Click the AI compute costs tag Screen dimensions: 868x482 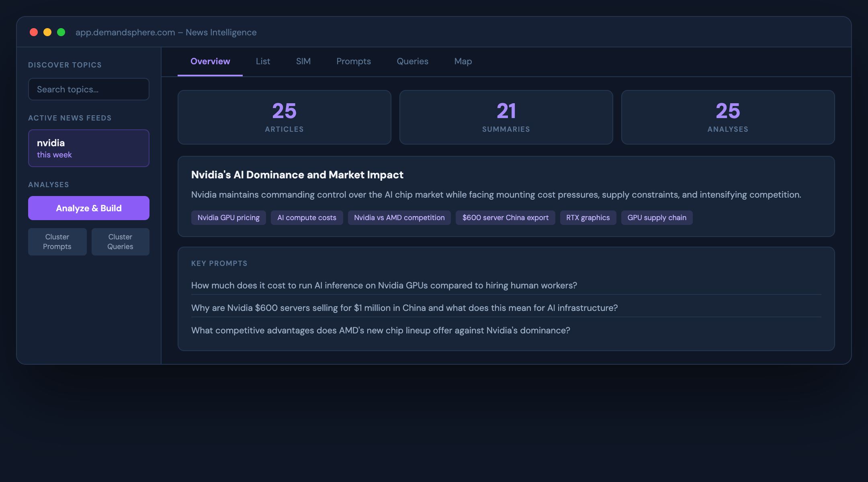[x=307, y=217]
